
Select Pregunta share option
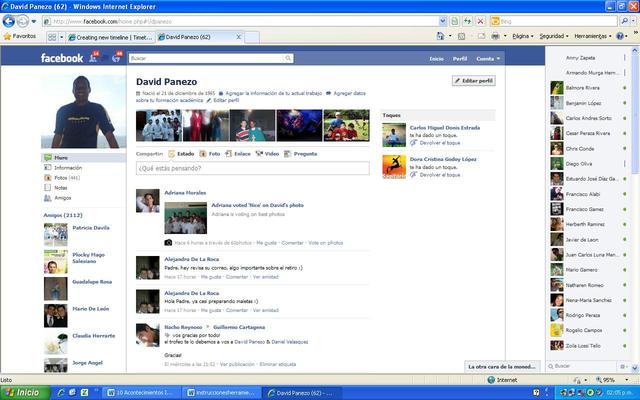tap(300, 154)
